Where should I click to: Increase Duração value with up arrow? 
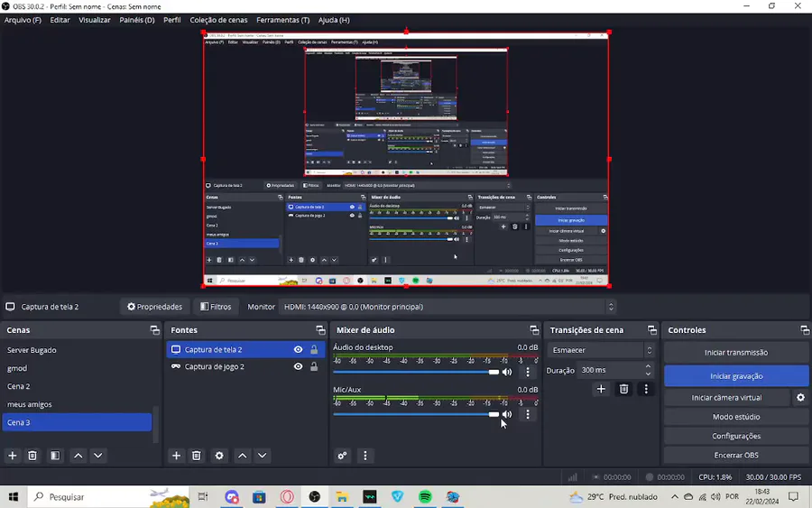click(x=648, y=366)
